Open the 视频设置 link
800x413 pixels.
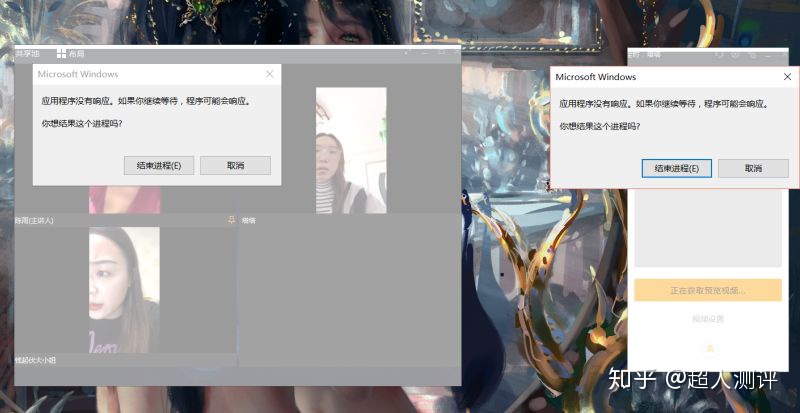[708, 319]
